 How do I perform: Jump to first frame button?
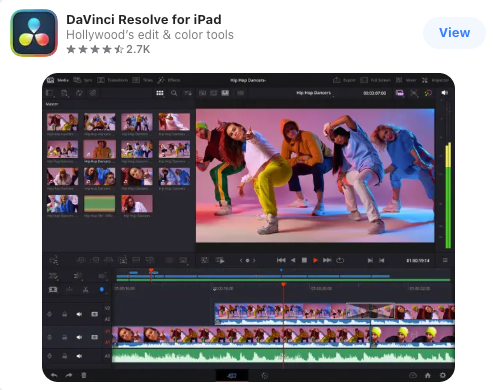click(x=281, y=260)
